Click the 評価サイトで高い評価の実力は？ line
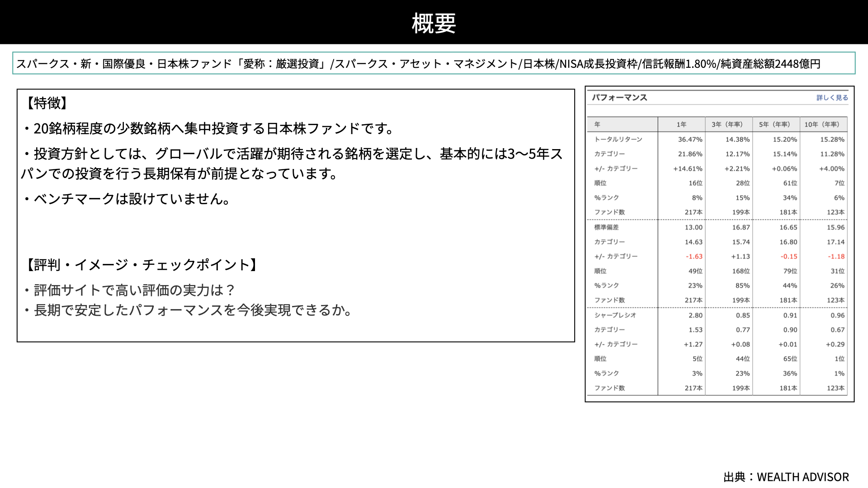 pyautogui.click(x=129, y=290)
